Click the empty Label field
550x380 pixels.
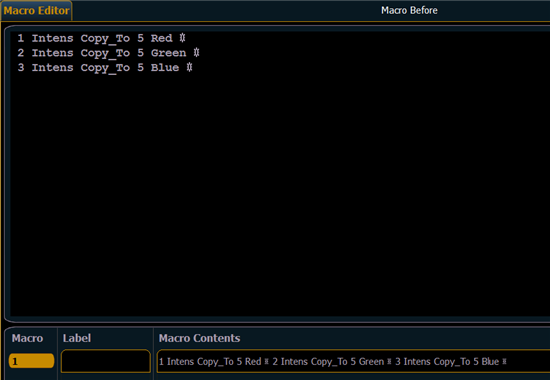pos(106,361)
